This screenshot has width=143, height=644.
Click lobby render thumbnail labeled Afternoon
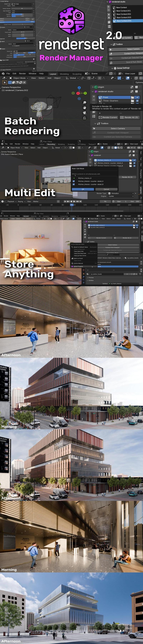pyautogui.click(x=71, y=322)
